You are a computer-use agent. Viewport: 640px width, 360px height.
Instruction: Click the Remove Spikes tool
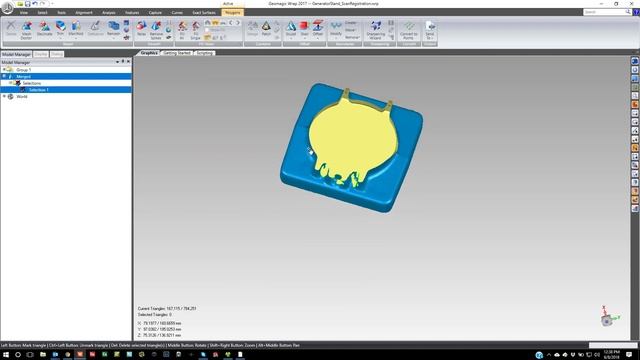pyautogui.click(x=156, y=31)
